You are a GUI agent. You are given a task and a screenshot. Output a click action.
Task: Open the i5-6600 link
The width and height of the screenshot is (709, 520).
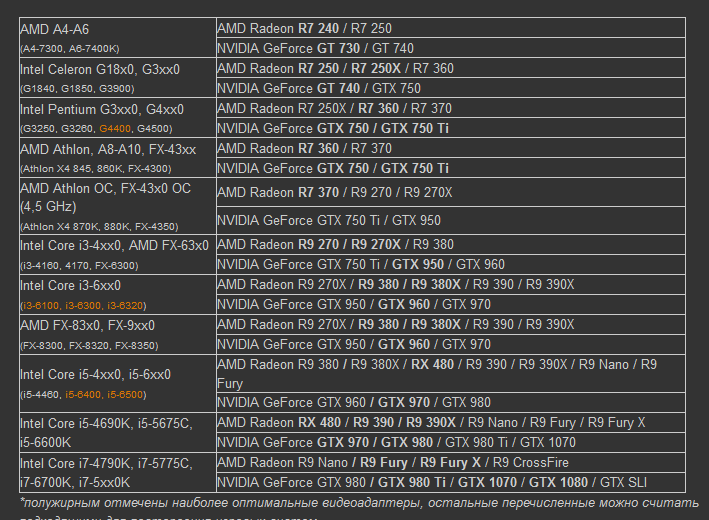[x=127, y=394]
